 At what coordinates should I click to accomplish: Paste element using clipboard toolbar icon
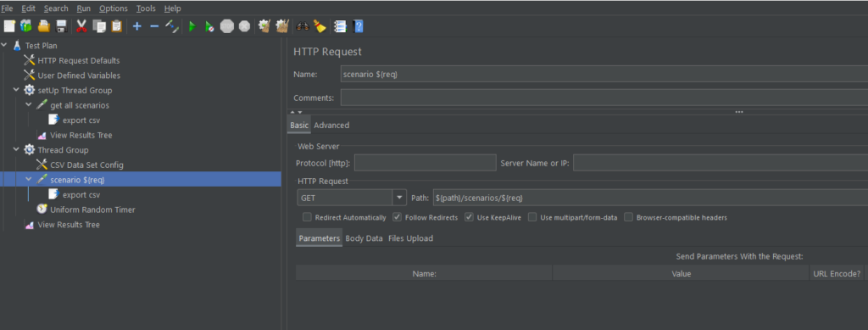click(116, 26)
